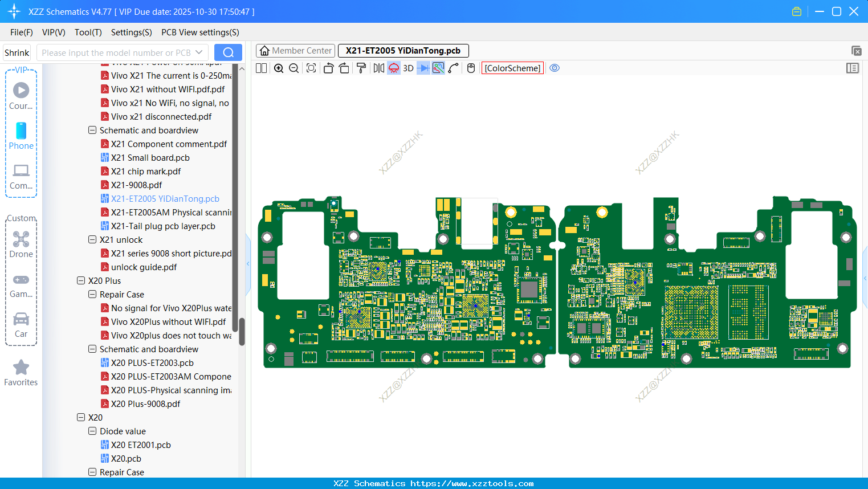
Task: Rotate the board view left
Action: (x=328, y=68)
